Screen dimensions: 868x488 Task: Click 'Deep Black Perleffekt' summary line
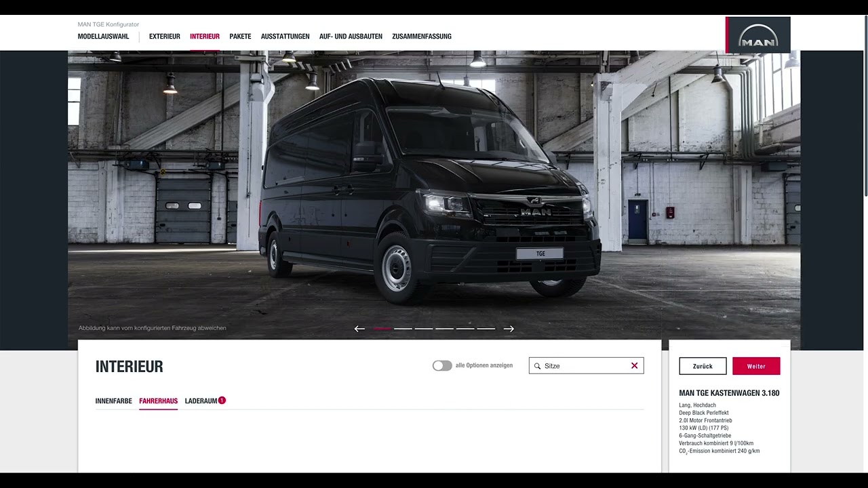(704, 413)
